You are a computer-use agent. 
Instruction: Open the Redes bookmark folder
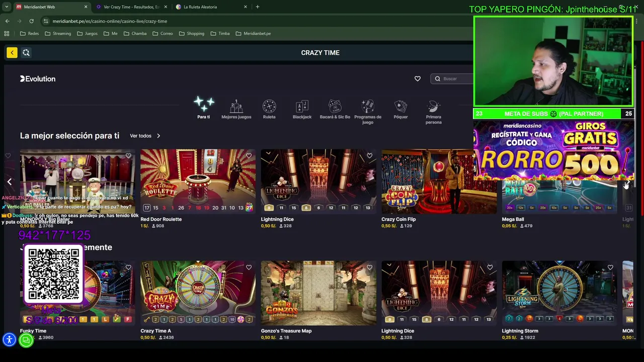[30, 33]
